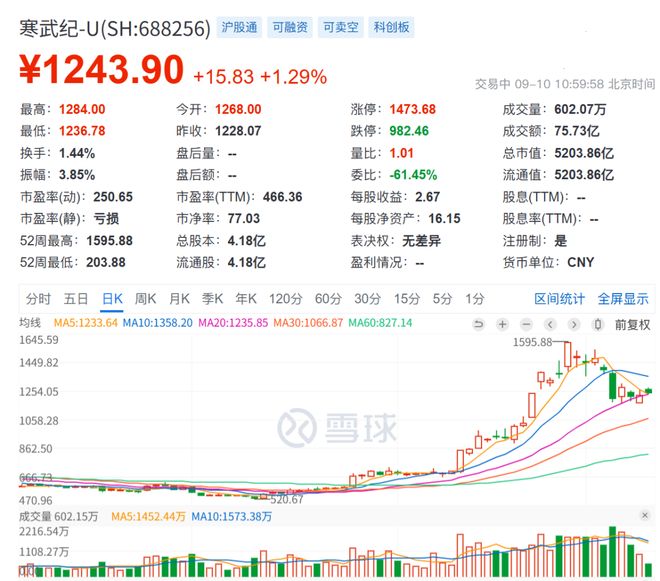Click 跌停 value 982.46

(x=409, y=131)
